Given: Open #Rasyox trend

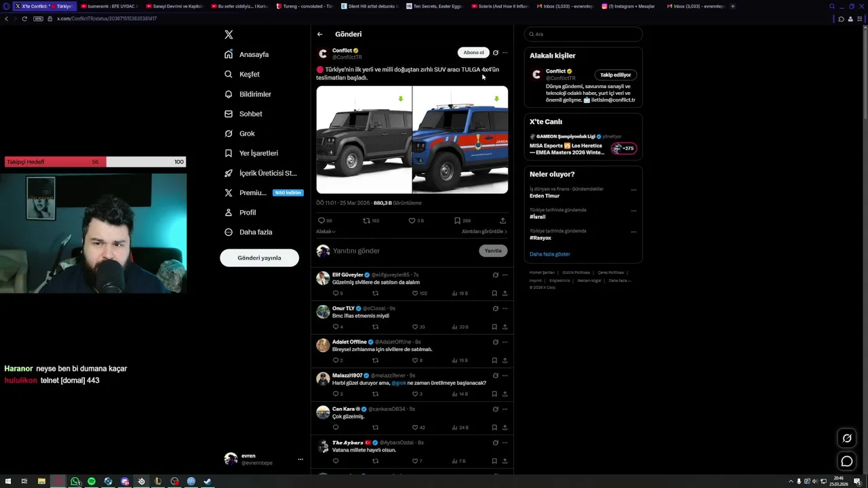Looking at the screenshot, I should tap(540, 238).
